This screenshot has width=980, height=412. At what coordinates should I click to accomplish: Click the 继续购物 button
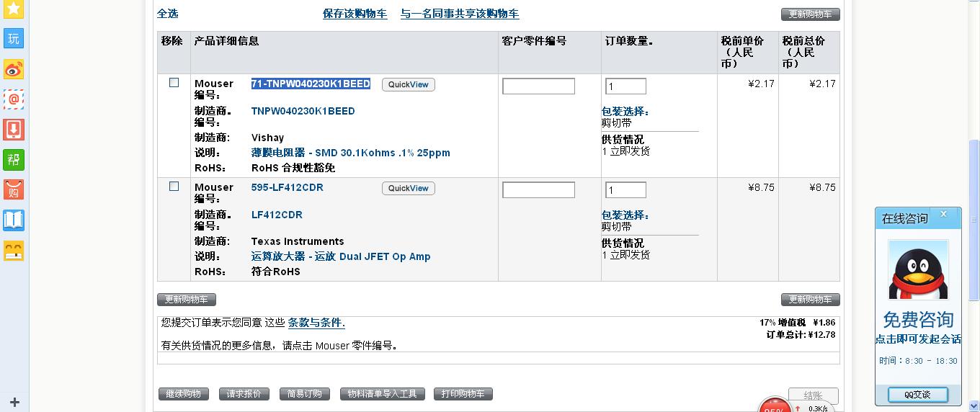(184, 394)
